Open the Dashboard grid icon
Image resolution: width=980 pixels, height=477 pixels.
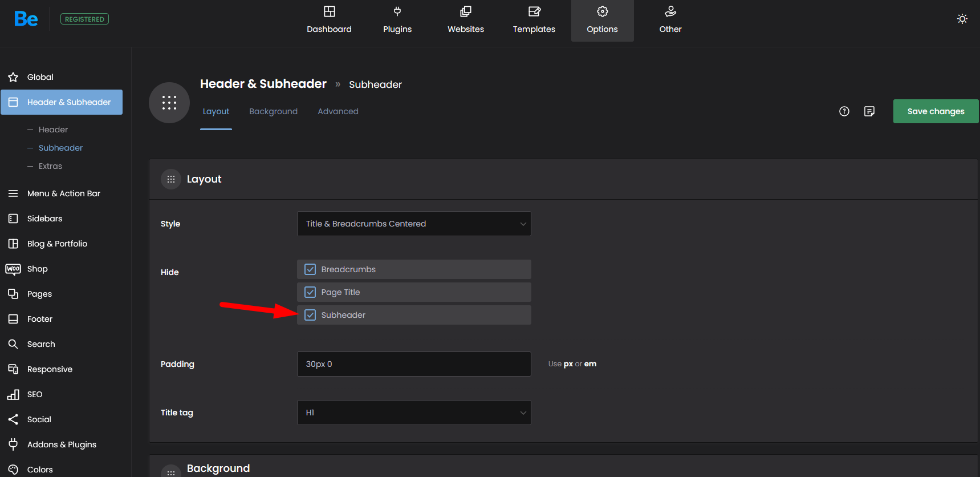click(329, 11)
